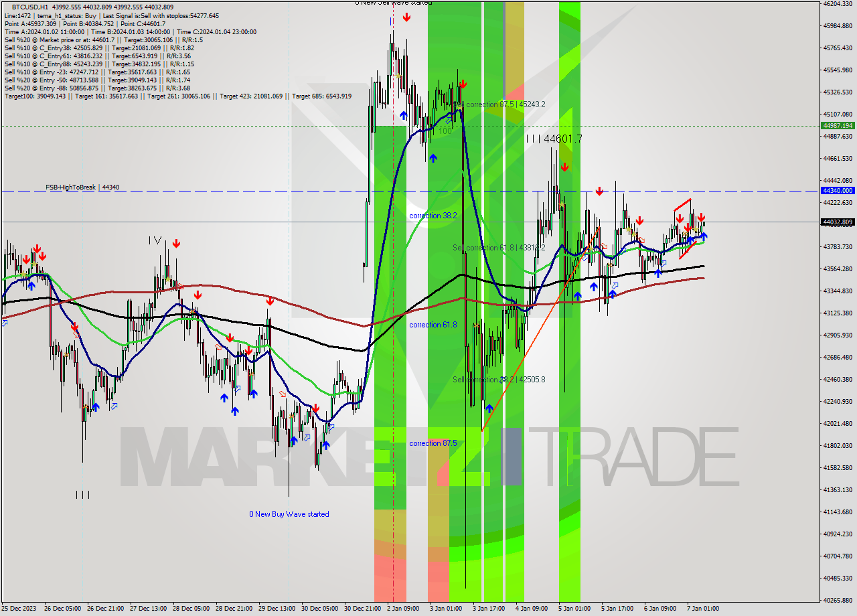Click the 'FSB-HighToBreak | 44340' label
The height and width of the screenshot is (616, 857).
(82, 187)
